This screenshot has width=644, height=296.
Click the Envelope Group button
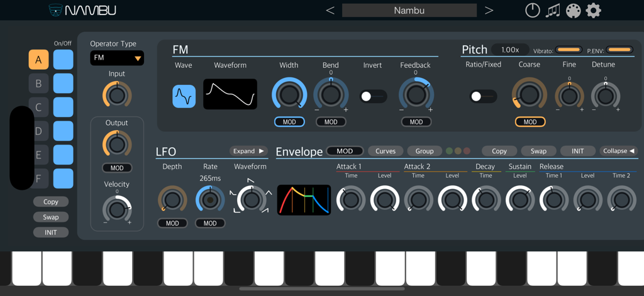click(x=425, y=151)
